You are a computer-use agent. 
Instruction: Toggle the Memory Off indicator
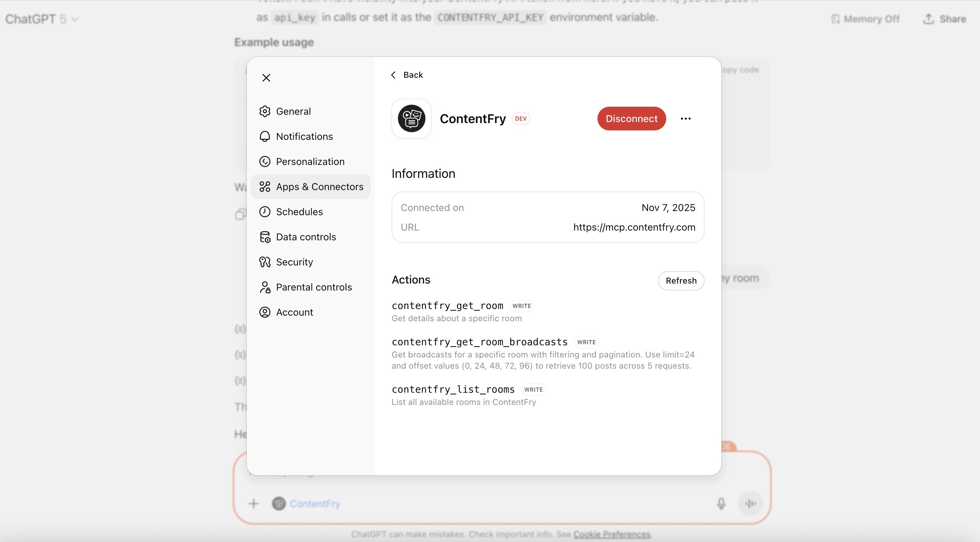[866, 19]
